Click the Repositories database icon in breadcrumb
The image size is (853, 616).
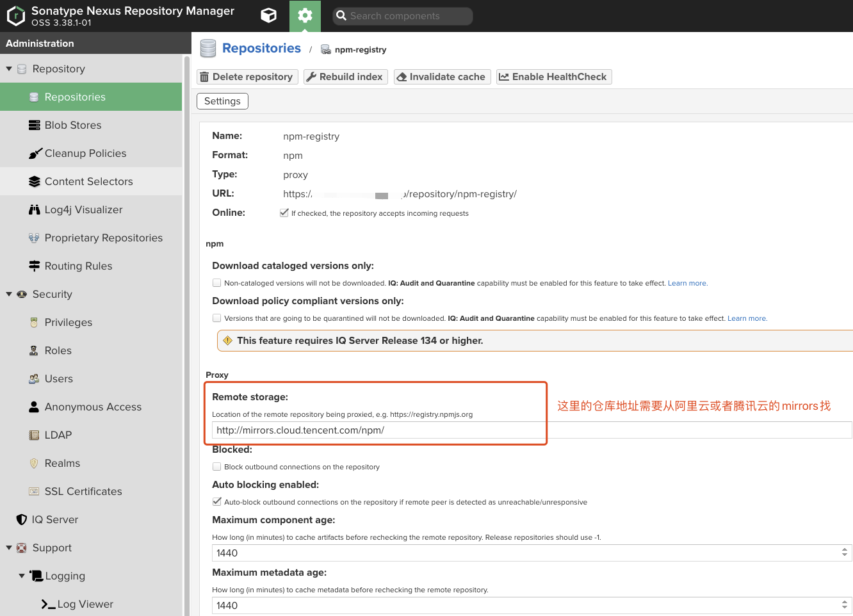pyautogui.click(x=208, y=49)
